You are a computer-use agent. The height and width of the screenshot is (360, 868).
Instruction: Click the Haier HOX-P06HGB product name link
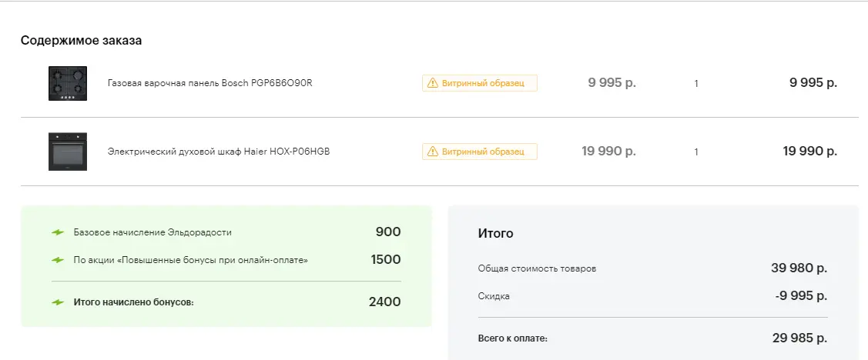pos(219,152)
